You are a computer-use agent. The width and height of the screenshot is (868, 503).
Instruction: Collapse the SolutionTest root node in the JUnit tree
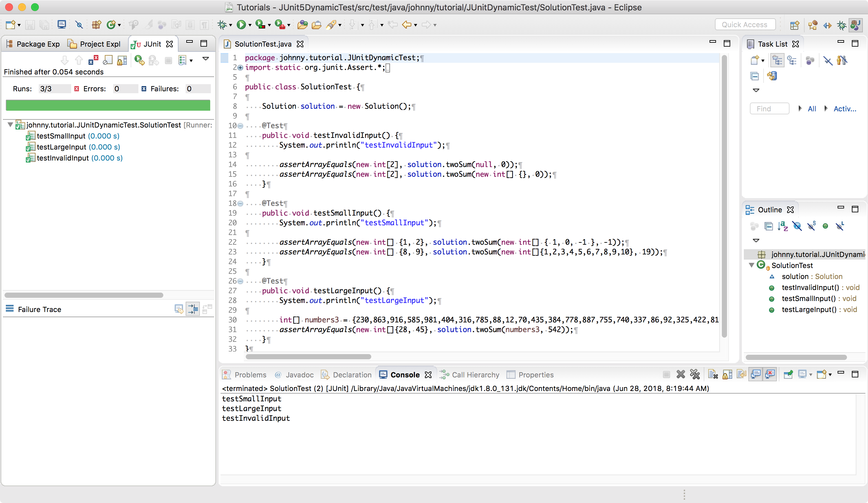[10, 125]
